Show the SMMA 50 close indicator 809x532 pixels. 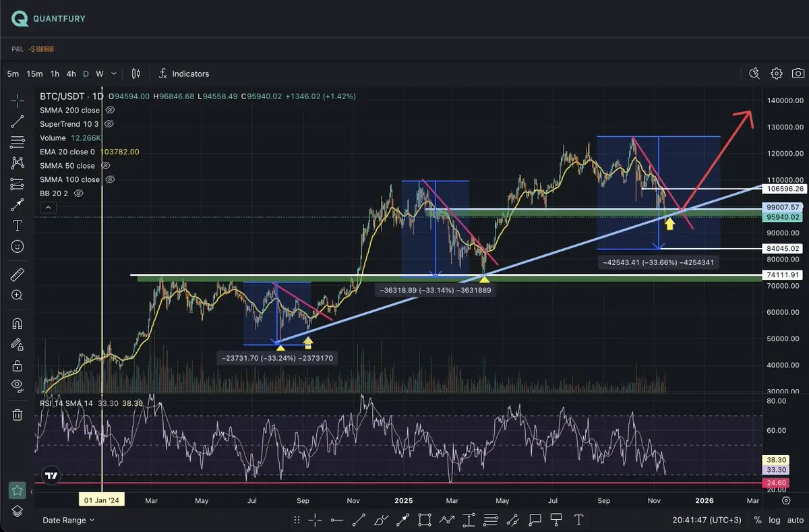coord(106,166)
